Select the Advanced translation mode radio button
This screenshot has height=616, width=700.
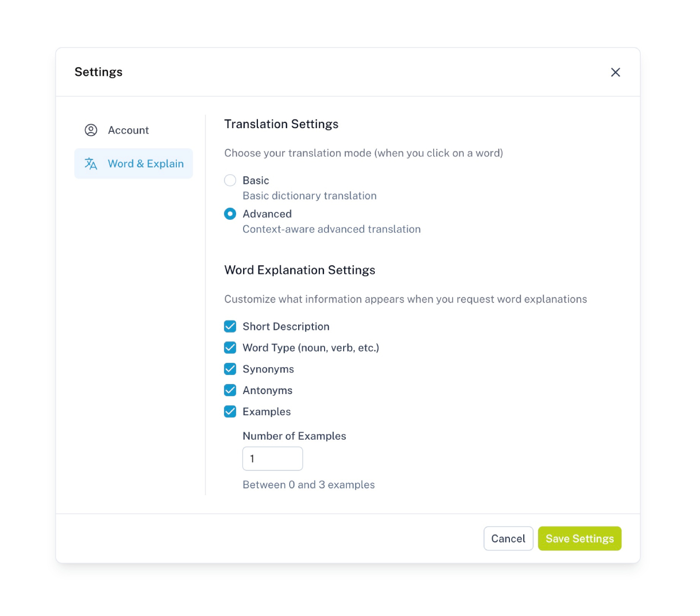230,214
